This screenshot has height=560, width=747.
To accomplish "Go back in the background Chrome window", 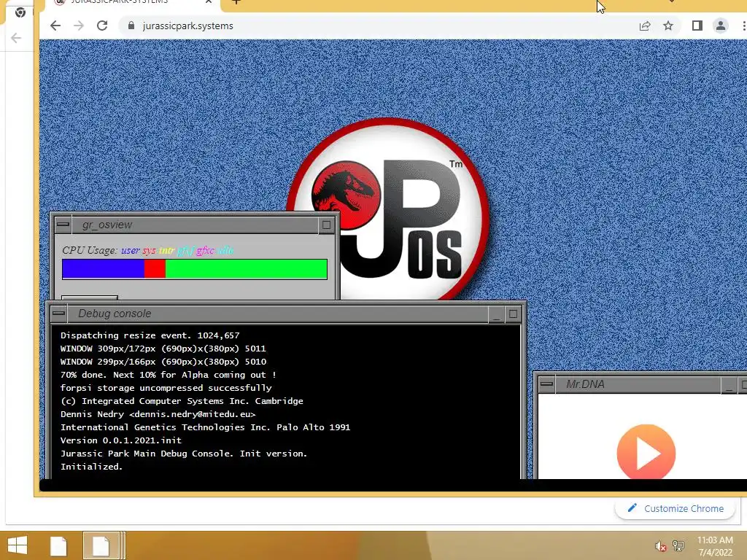I will click(16, 38).
